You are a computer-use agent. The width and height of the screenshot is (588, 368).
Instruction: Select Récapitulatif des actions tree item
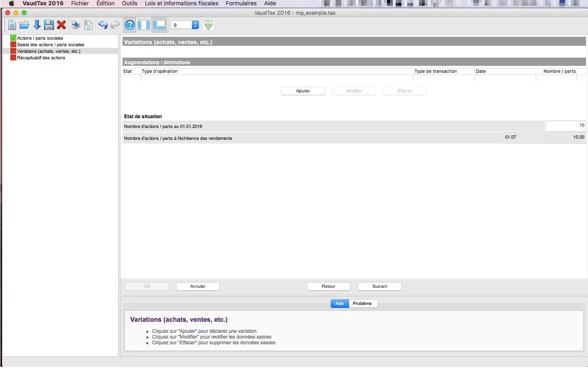click(41, 58)
